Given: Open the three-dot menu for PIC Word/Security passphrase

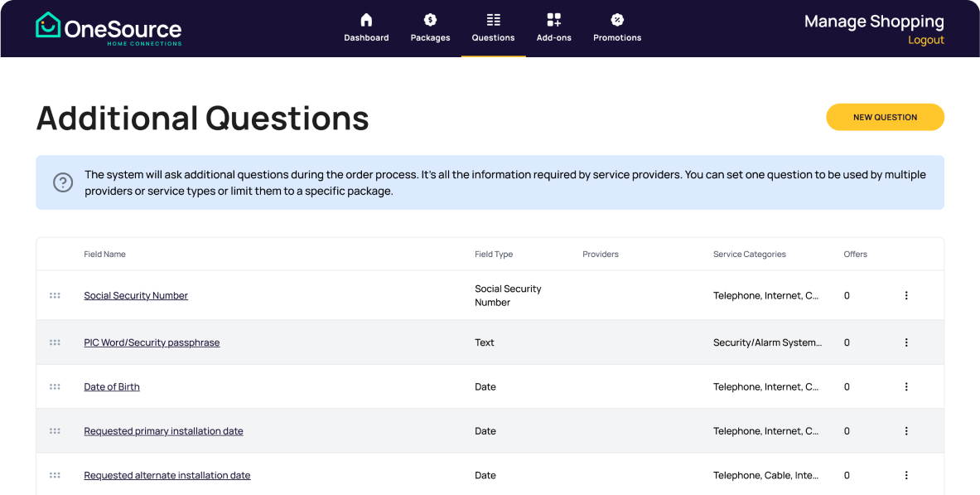Looking at the screenshot, I should coord(906,342).
